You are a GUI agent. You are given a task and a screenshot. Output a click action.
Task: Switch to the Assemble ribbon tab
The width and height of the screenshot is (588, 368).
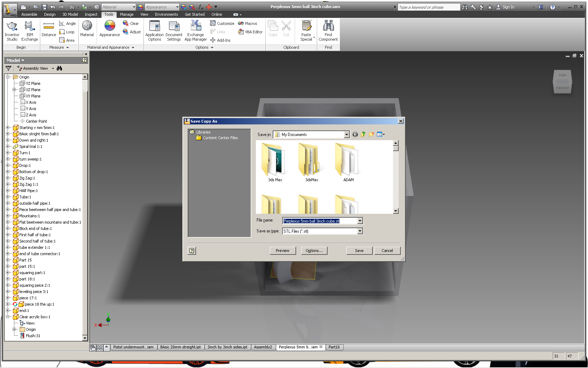[29, 14]
